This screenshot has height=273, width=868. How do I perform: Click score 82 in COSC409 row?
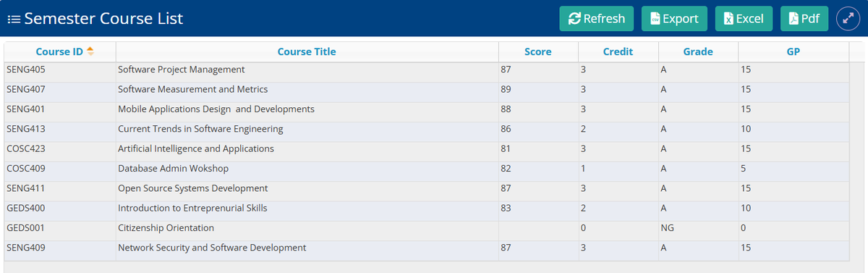[506, 169]
